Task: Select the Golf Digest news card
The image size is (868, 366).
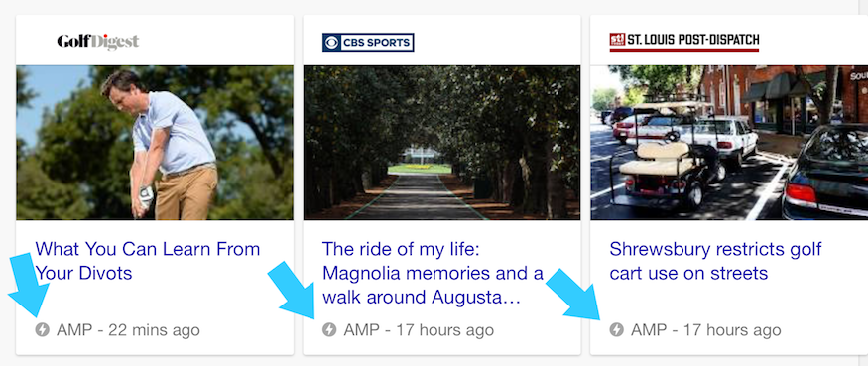Action: 155,184
